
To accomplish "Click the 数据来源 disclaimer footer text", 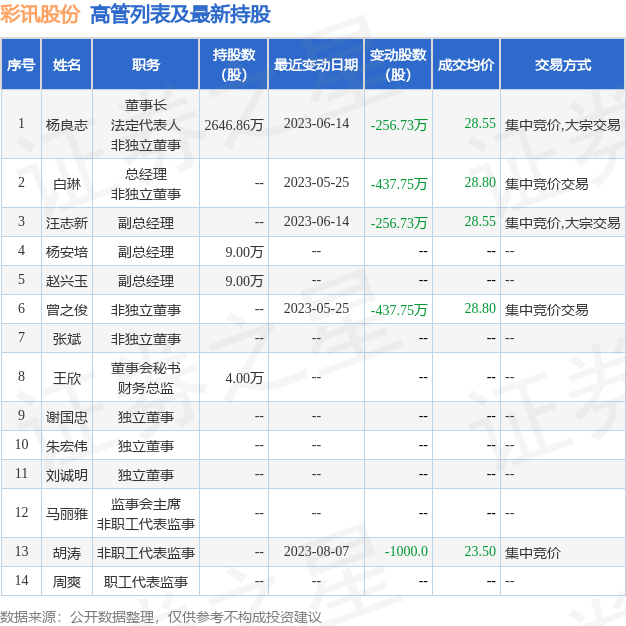I will (160, 617).
